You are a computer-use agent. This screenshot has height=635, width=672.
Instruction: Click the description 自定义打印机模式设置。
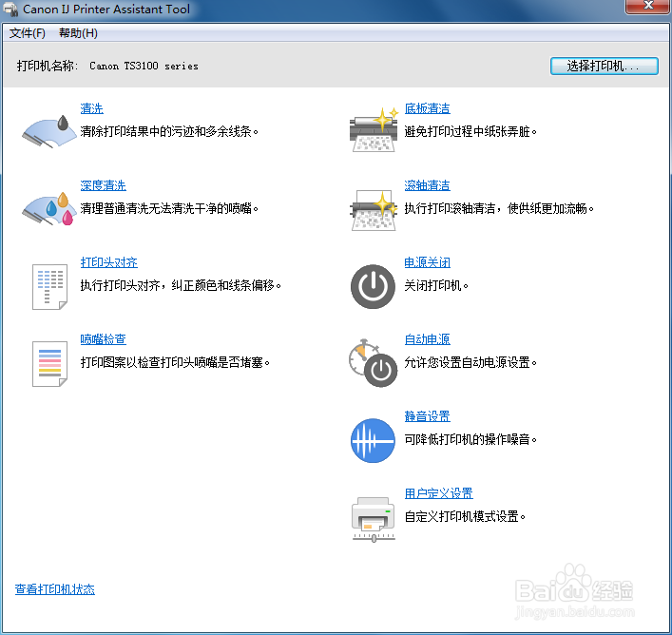coord(465,516)
